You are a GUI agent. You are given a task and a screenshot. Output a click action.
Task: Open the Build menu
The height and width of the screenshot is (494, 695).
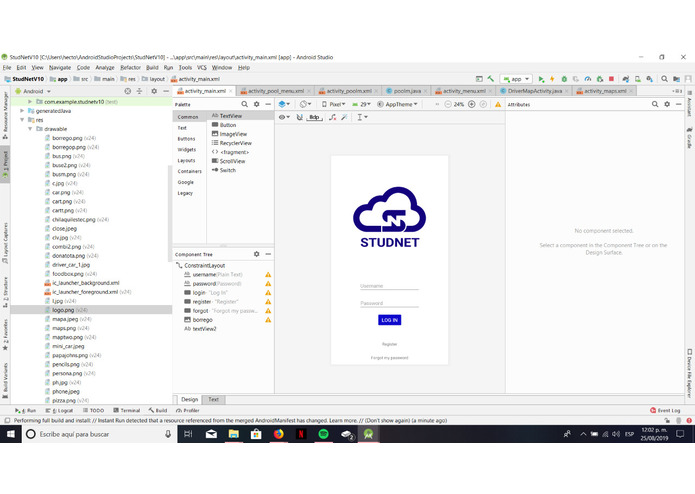152,67
